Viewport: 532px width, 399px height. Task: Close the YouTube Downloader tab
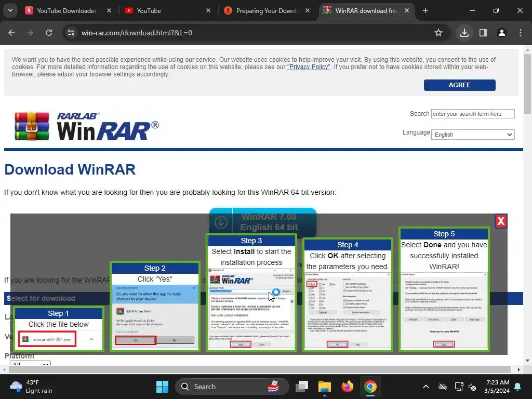pyautogui.click(x=109, y=10)
